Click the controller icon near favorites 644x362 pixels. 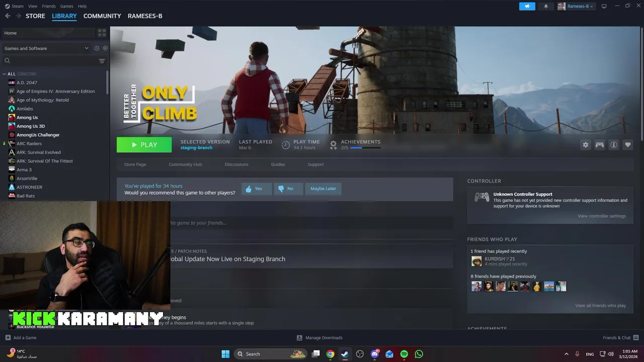tap(600, 145)
